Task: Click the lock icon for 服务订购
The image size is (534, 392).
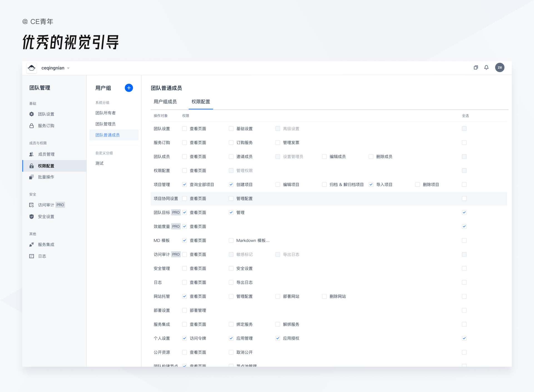Action: (x=32, y=126)
